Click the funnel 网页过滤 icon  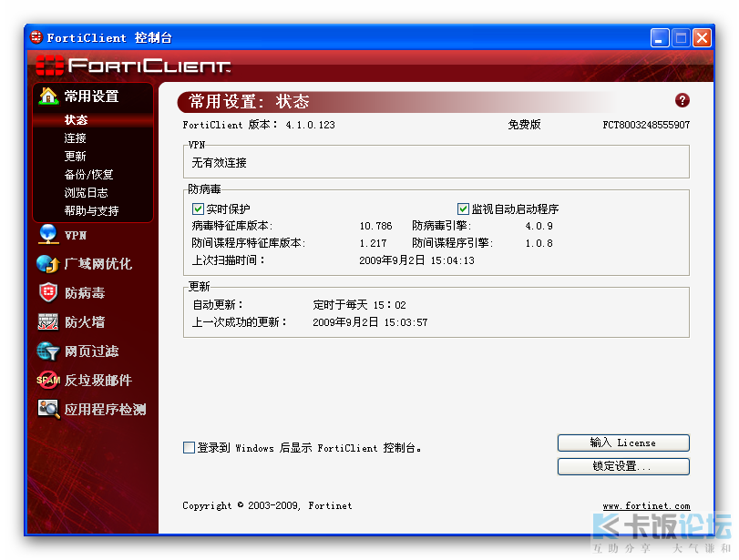48,351
